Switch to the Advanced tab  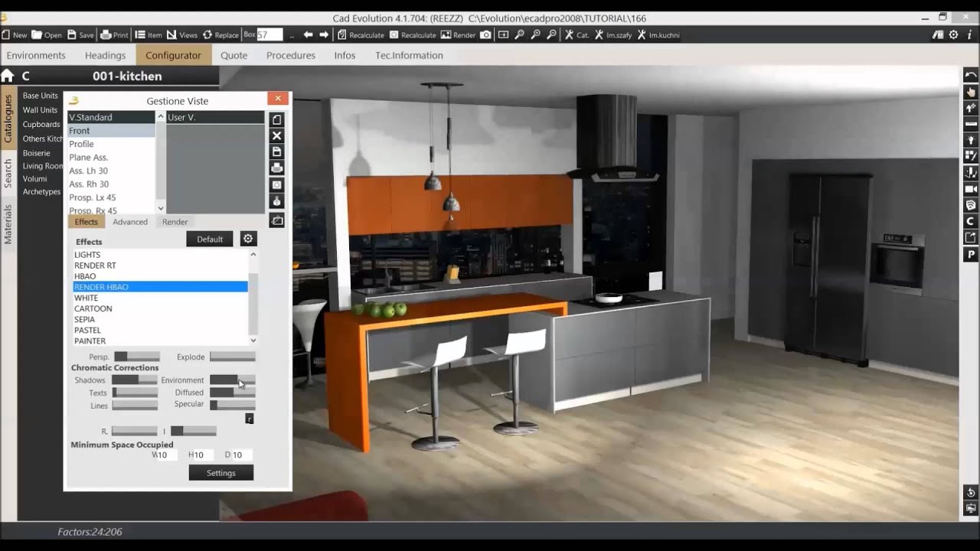pyautogui.click(x=130, y=222)
